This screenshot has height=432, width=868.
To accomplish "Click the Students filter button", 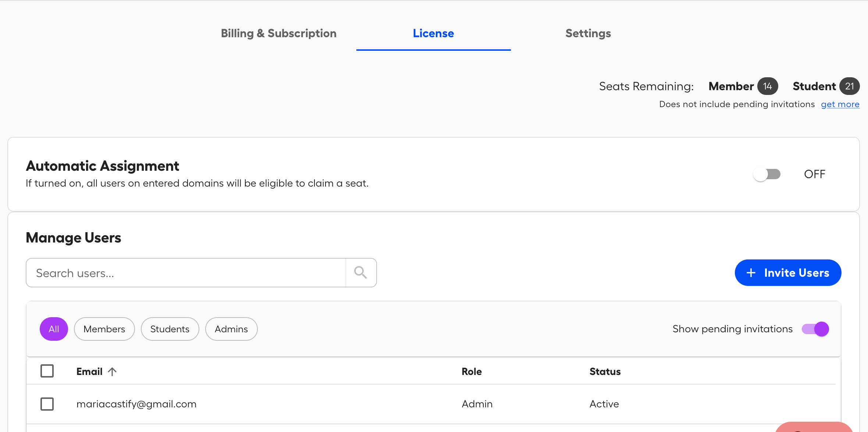I will pyautogui.click(x=170, y=329).
